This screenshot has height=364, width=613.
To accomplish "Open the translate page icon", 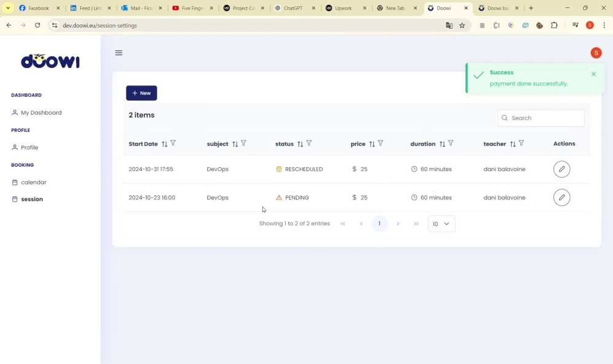I will click(x=449, y=25).
